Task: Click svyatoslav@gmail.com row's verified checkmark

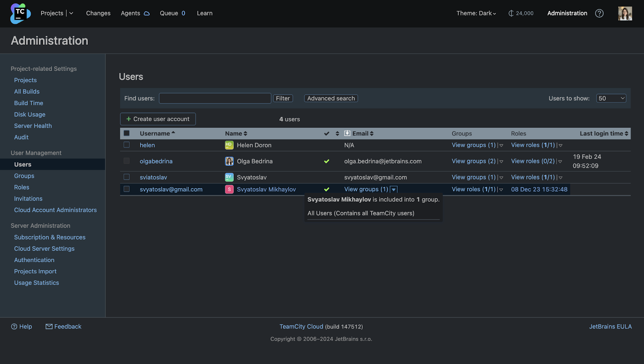Action: click(x=327, y=189)
